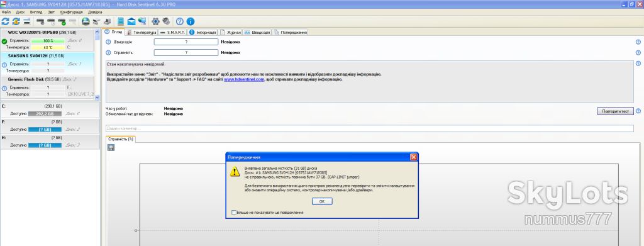Click help icon right of Швидкодія row
Image resolution: width=644 pixels, height=246 pixels.
(x=638, y=42)
